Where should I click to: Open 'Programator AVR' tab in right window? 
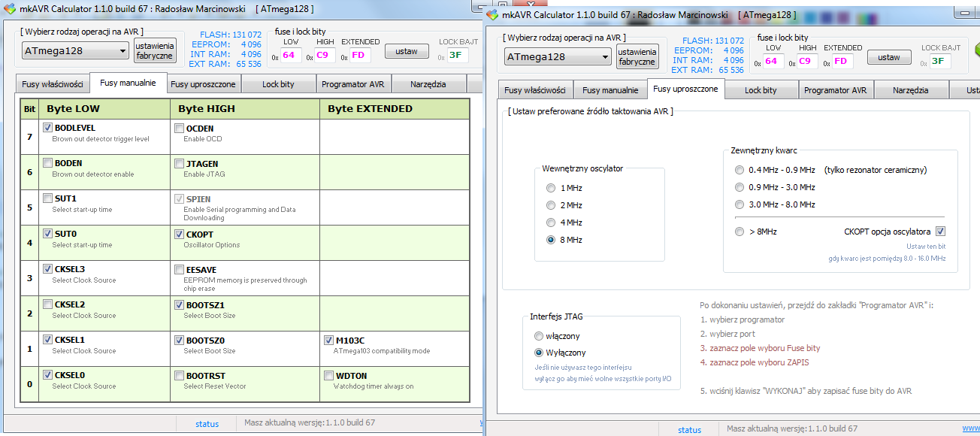tap(836, 90)
